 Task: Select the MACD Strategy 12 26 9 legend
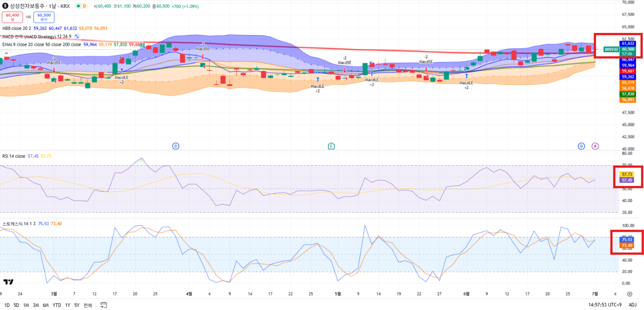(x=36, y=36)
